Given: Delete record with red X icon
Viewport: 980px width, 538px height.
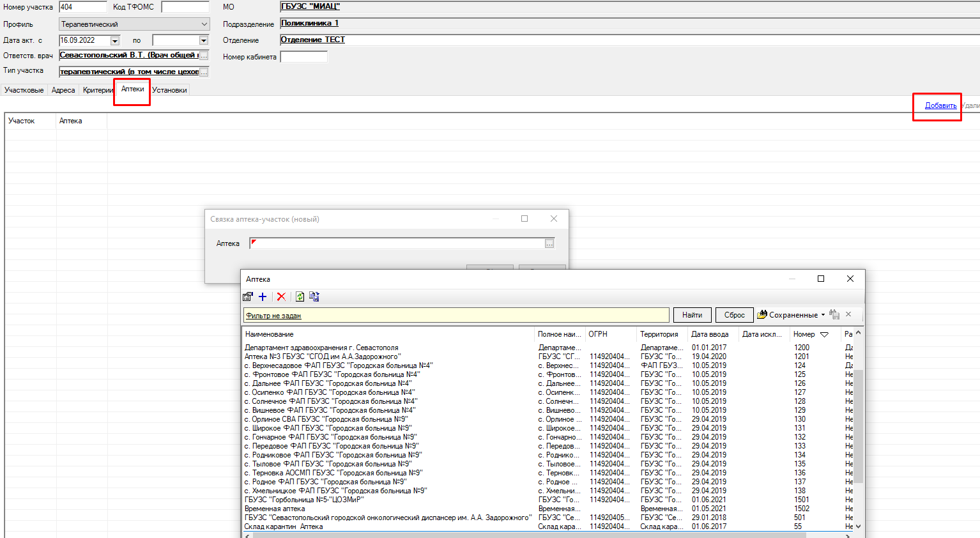Looking at the screenshot, I should [281, 296].
